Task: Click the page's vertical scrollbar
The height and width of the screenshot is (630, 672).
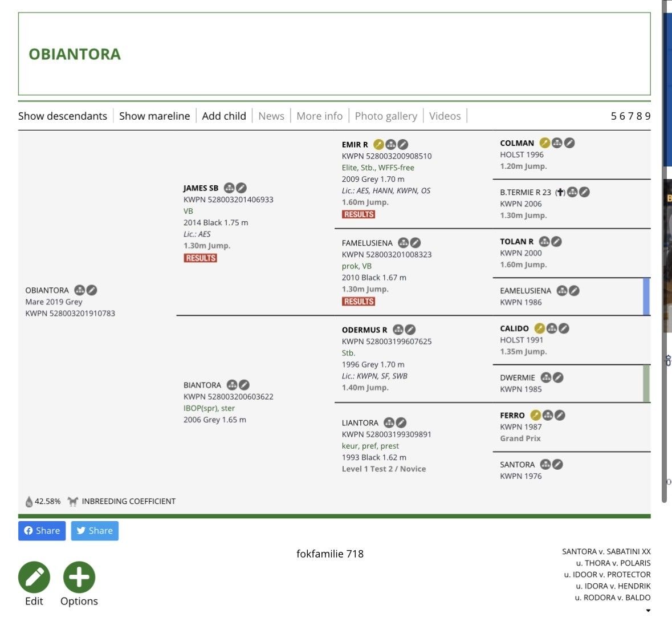Action: pyautogui.click(x=664, y=251)
